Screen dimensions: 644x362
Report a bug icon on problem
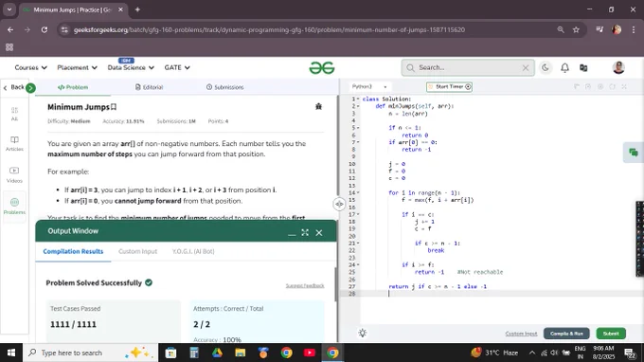pyautogui.click(x=318, y=106)
